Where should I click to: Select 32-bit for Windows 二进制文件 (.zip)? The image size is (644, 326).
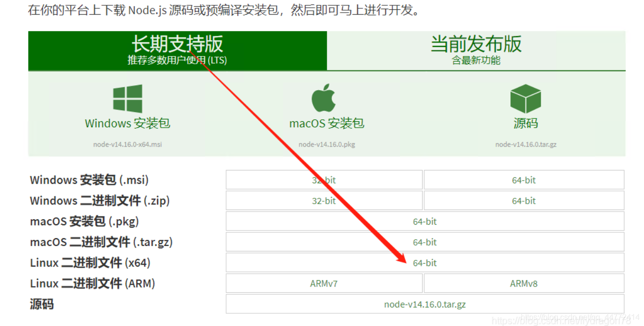coord(324,201)
